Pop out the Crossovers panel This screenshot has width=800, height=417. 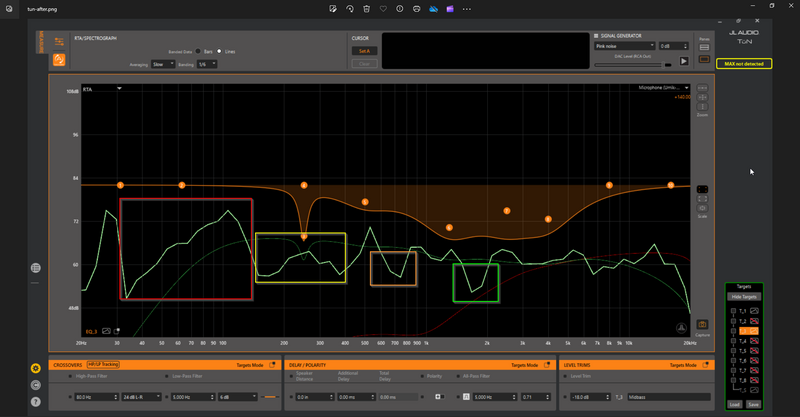[272, 365]
